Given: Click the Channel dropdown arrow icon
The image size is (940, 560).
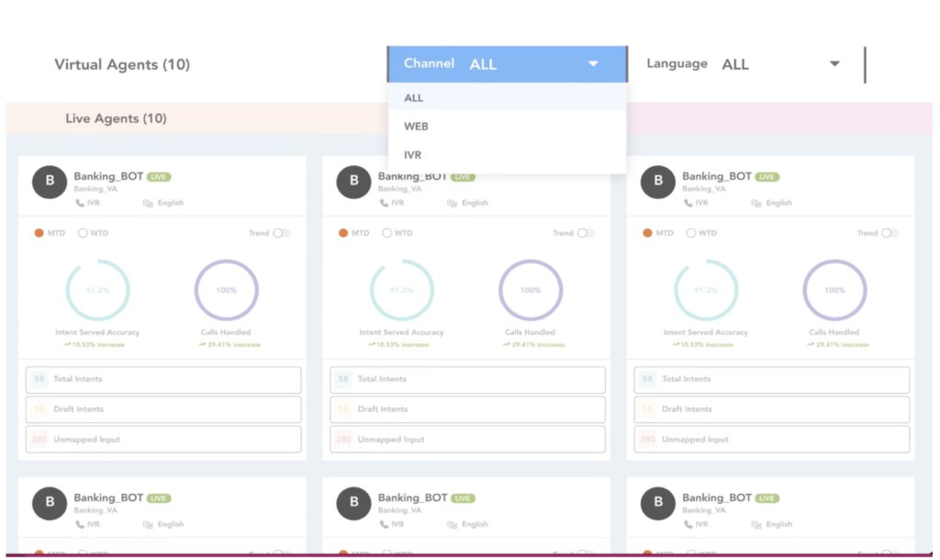Looking at the screenshot, I should tap(593, 63).
